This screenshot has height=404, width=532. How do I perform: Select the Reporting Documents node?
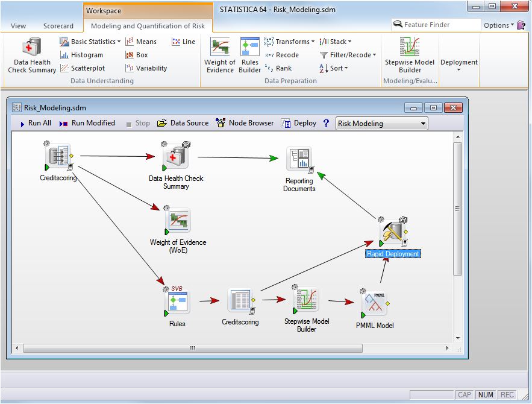(x=299, y=159)
